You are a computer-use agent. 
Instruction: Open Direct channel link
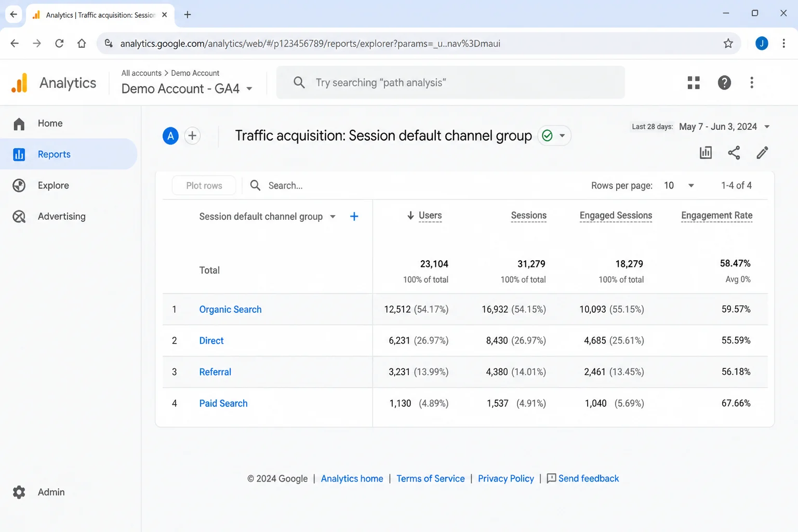[x=211, y=341]
